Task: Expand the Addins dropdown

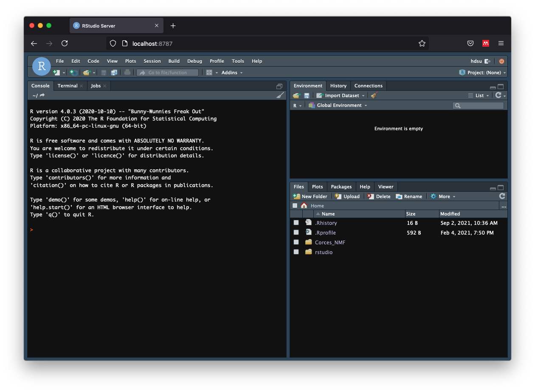Action: pos(232,73)
